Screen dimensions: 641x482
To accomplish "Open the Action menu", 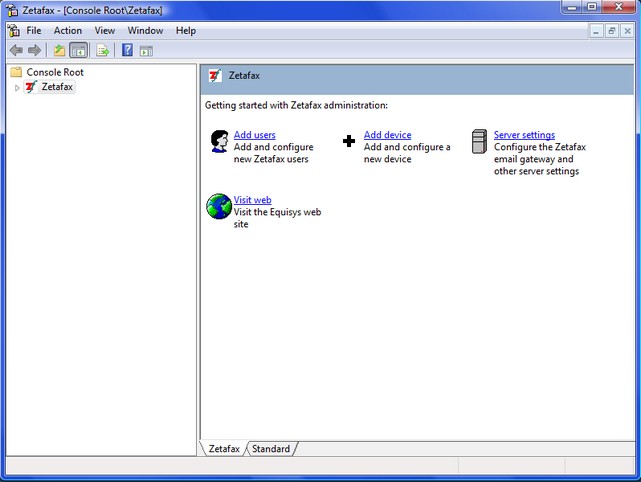I will click(68, 30).
